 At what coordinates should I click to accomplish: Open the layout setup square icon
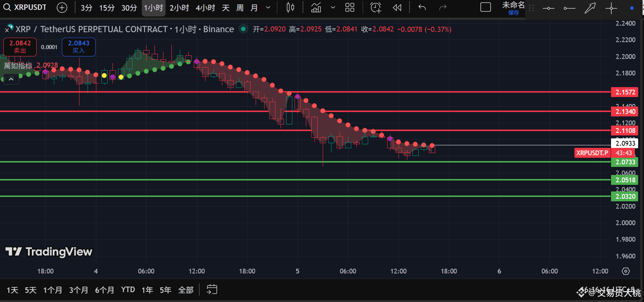(x=485, y=7)
